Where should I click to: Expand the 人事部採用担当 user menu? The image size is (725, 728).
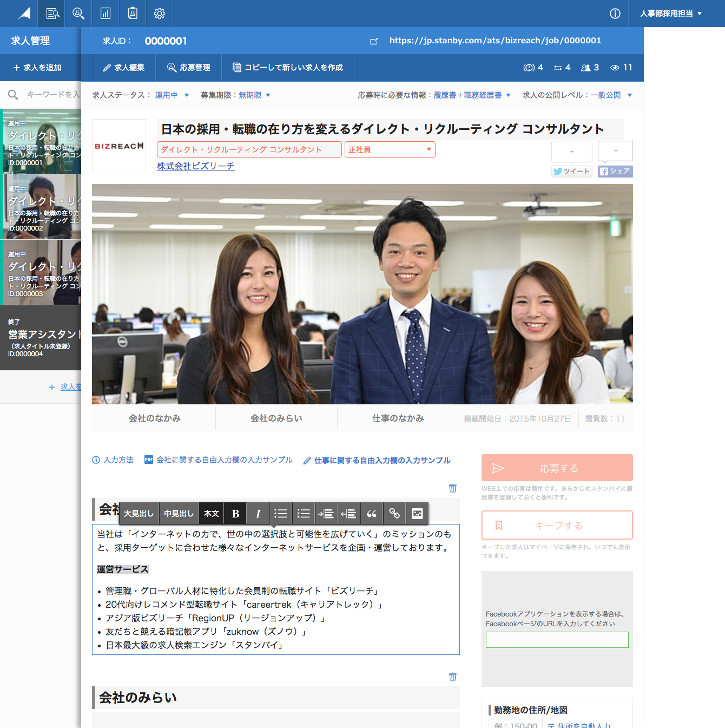click(671, 14)
